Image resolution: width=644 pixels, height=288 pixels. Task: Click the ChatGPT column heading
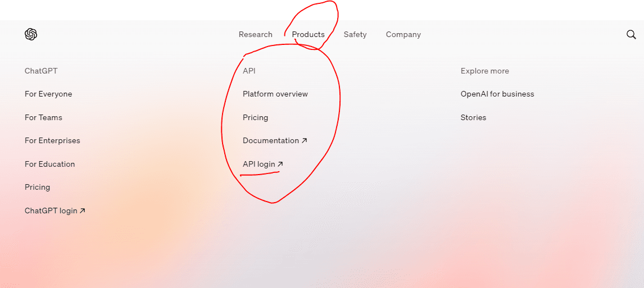41,71
